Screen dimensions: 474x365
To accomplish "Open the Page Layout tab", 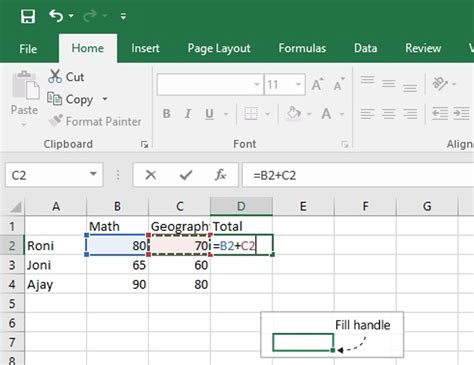I will pyautogui.click(x=219, y=48).
